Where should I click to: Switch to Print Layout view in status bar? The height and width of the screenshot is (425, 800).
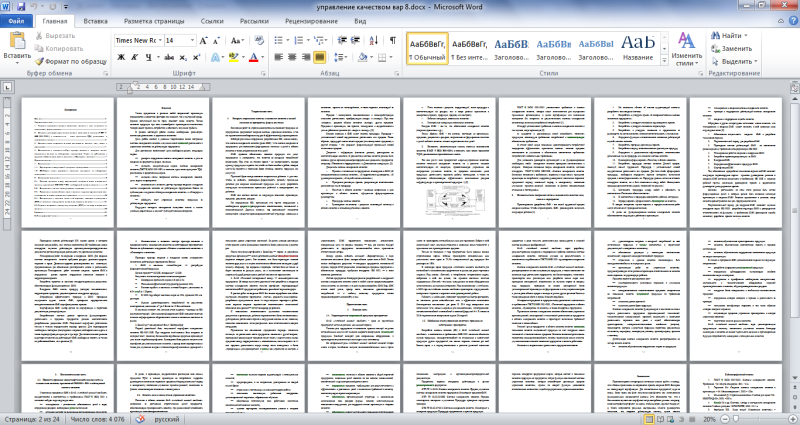(x=649, y=419)
